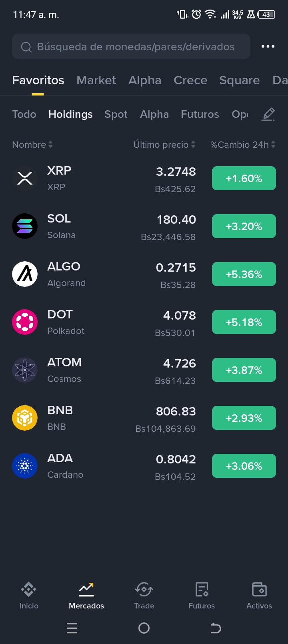Focus the coin search field
The height and width of the screenshot is (644, 288).
(131, 47)
